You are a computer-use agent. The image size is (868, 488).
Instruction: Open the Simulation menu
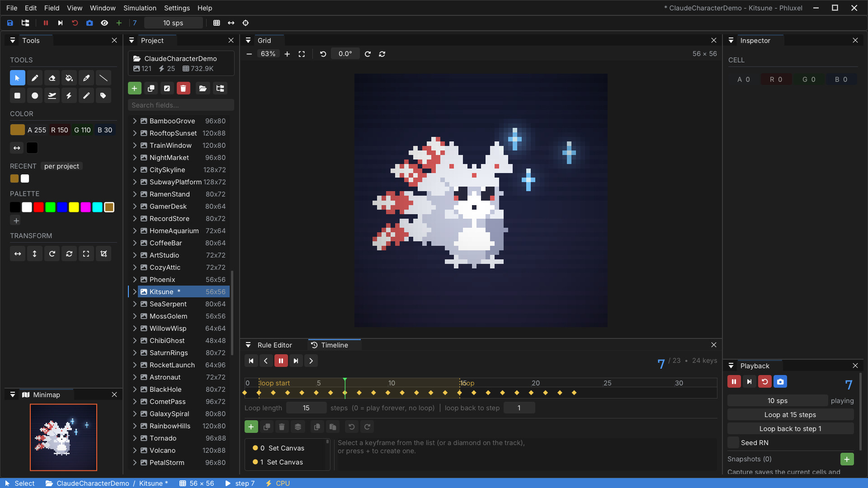pyautogui.click(x=140, y=8)
